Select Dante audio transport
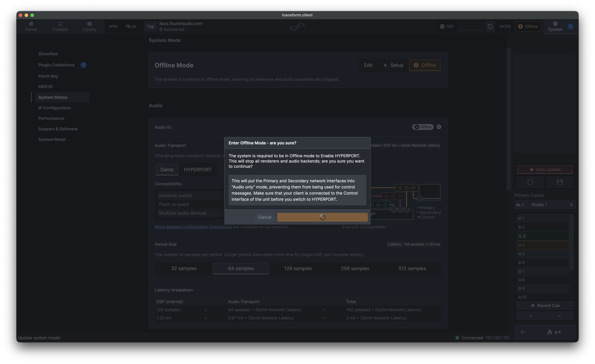Image resolution: width=595 pixels, height=364 pixels. click(x=167, y=169)
